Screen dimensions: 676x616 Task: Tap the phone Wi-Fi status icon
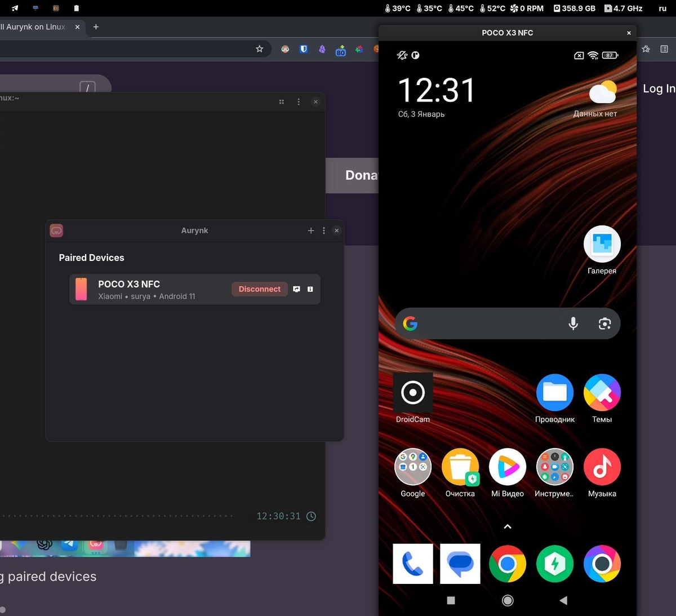(593, 55)
